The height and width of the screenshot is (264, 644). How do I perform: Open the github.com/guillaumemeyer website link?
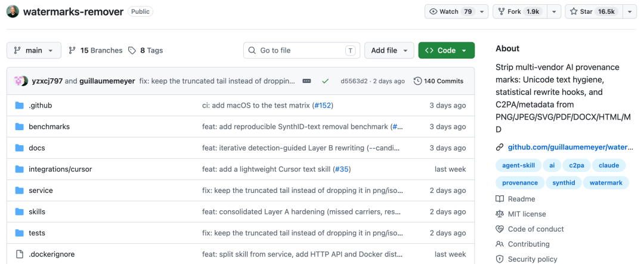coord(571,147)
